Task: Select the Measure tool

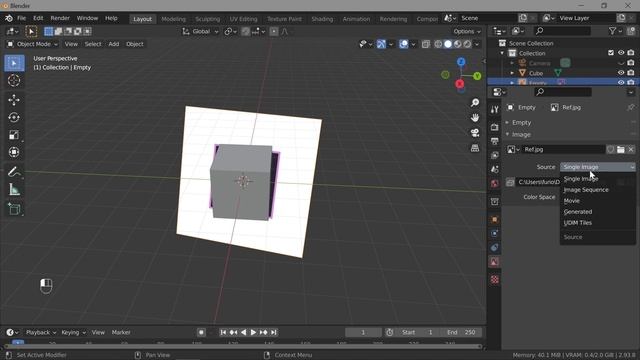Action: (x=14, y=189)
